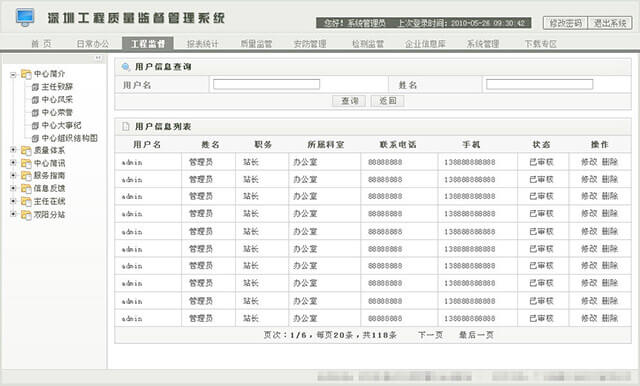Click the 退出系统 button
The image size is (640, 386).
click(610, 23)
